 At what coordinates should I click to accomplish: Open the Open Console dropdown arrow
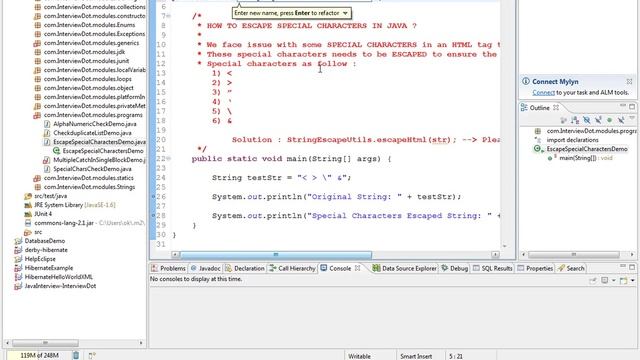click(633, 280)
